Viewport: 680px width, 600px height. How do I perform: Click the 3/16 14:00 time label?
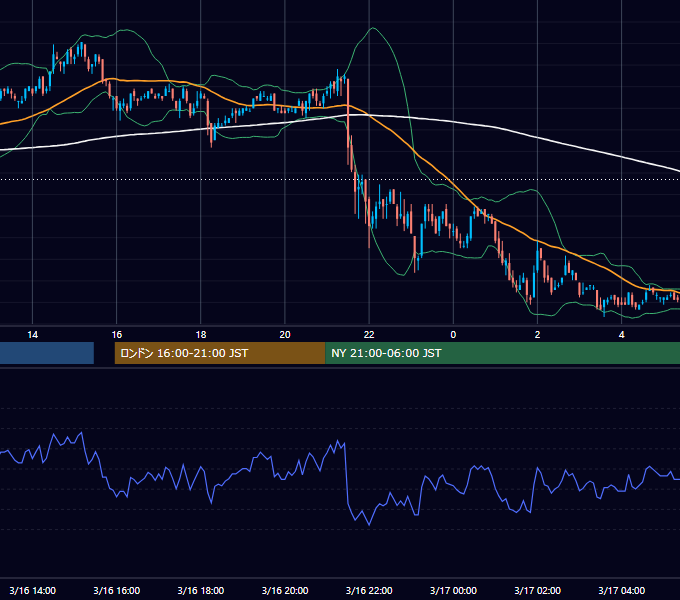[x=33, y=590]
